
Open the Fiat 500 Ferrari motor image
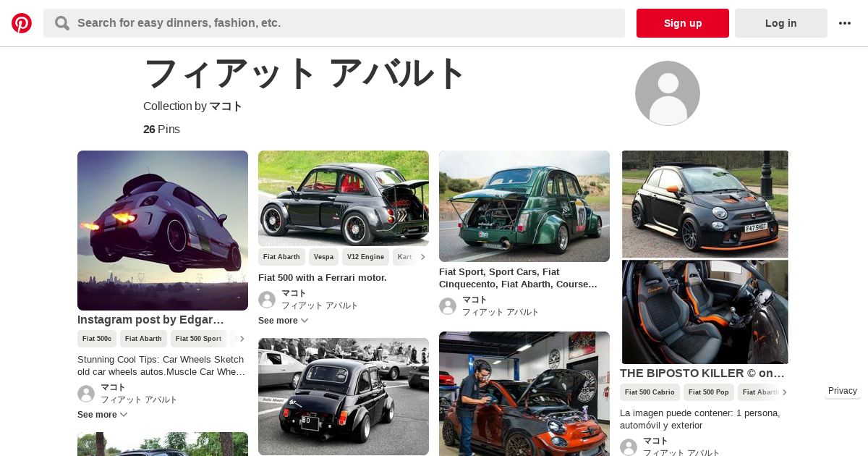pos(344,198)
